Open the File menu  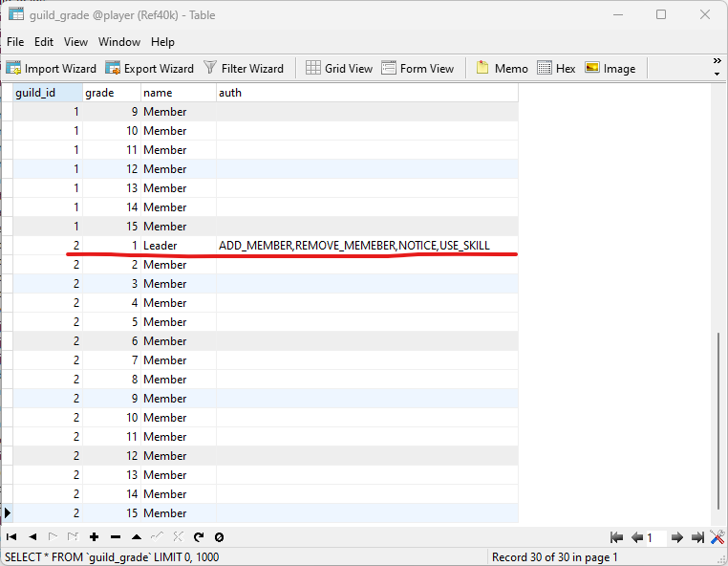tap(15, 42)
